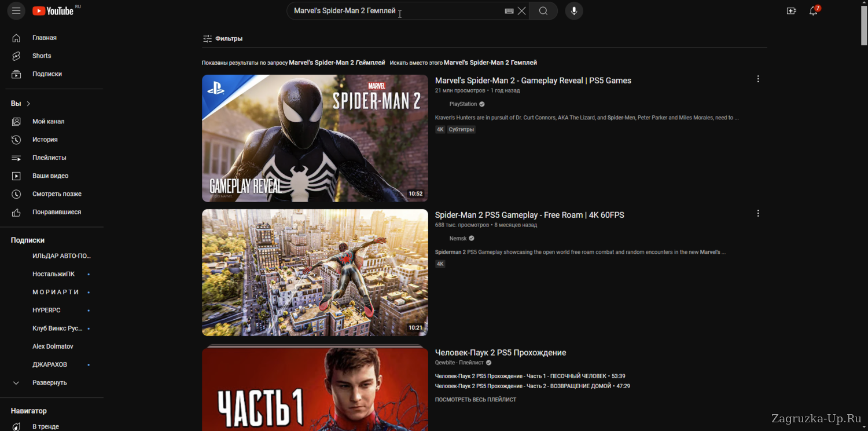
Task: Click the YouTube logo
Action: point(53,11)
